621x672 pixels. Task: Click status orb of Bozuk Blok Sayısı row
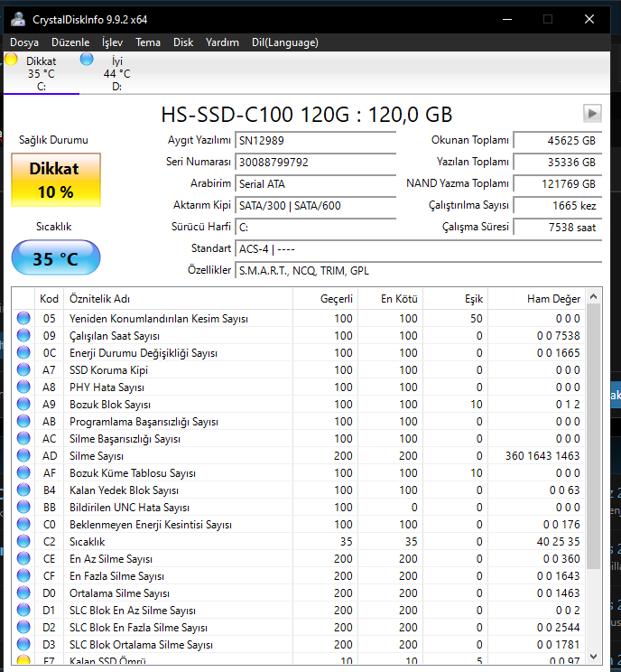pyautogui.click(x=23, y=404)
